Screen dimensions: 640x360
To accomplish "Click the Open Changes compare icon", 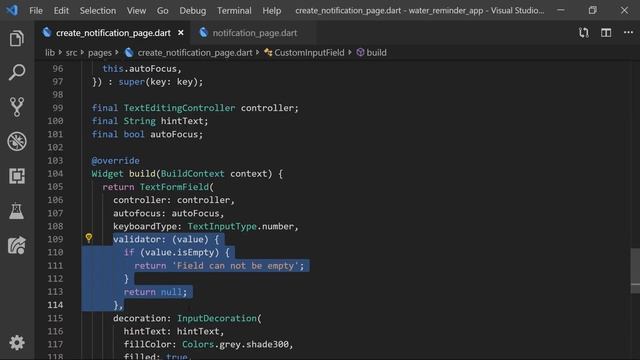I will point(584,33).
